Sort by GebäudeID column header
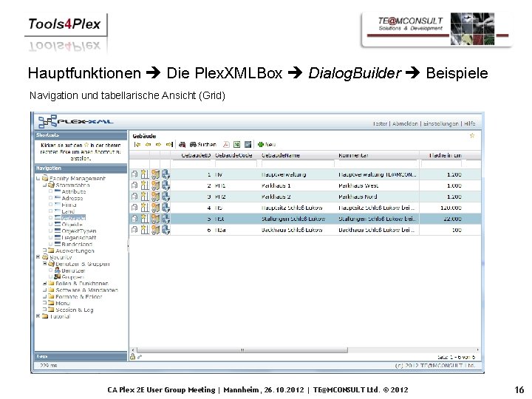This screenshot has width=532, height=399. [196, 155]
